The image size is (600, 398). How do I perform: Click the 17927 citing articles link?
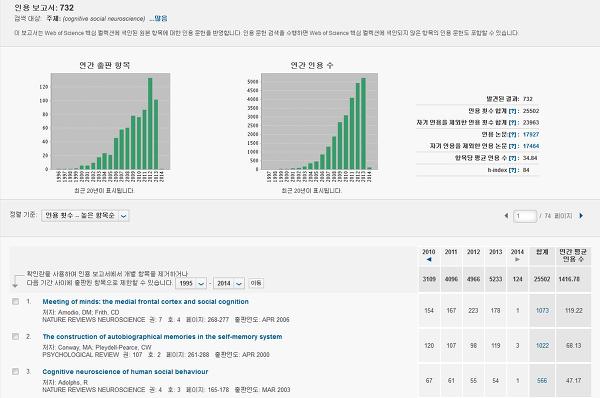click(x=531, y=135)
